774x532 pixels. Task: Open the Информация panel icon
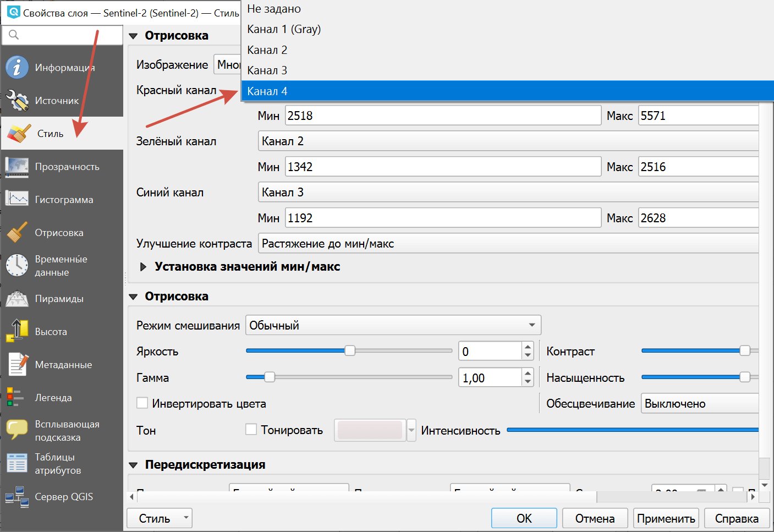[x=17, y=67]
